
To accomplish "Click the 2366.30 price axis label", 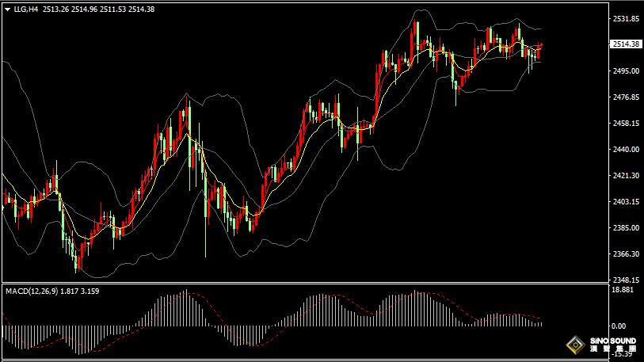I will (626, 254).
